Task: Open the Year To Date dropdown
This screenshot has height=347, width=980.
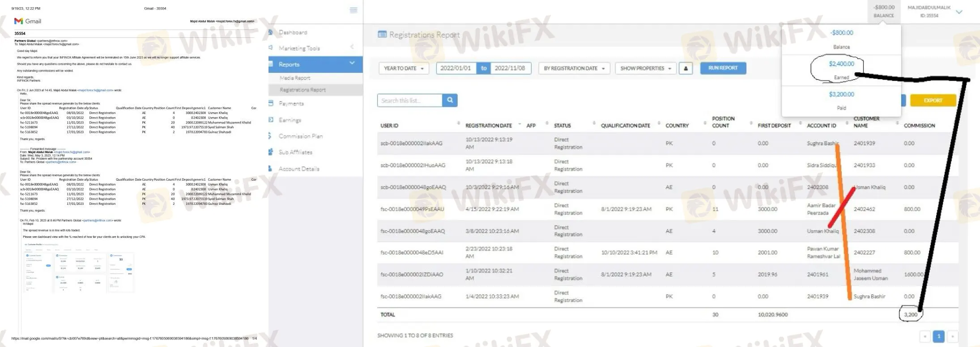Action: (x=404, y=68)
